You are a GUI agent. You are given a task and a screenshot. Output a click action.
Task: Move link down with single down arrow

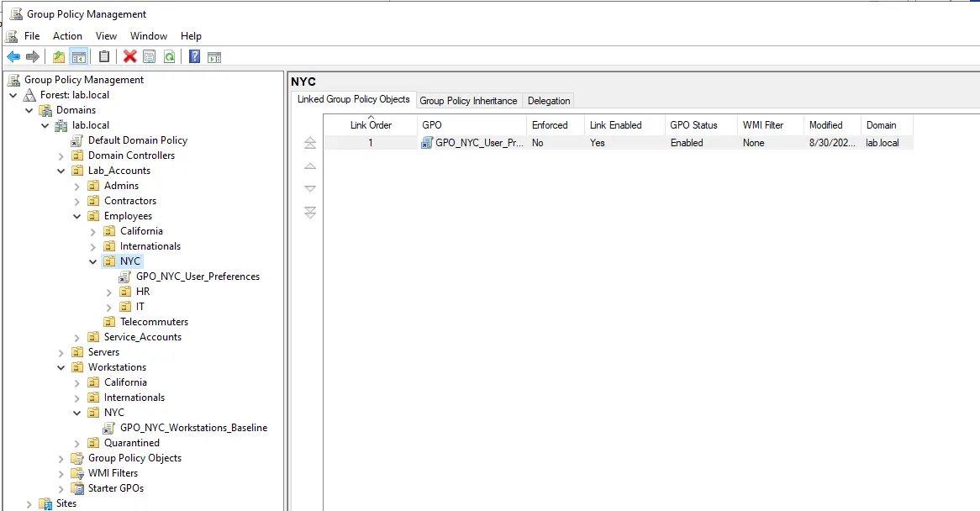(310, 188)
